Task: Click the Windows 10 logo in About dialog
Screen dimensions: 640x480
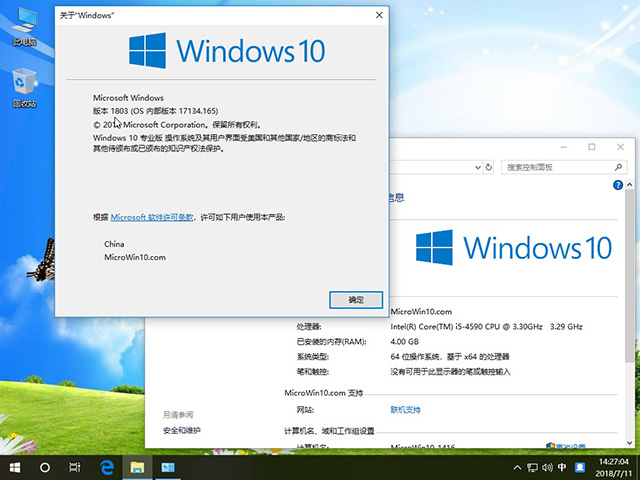Action: (x=227, y=51)
